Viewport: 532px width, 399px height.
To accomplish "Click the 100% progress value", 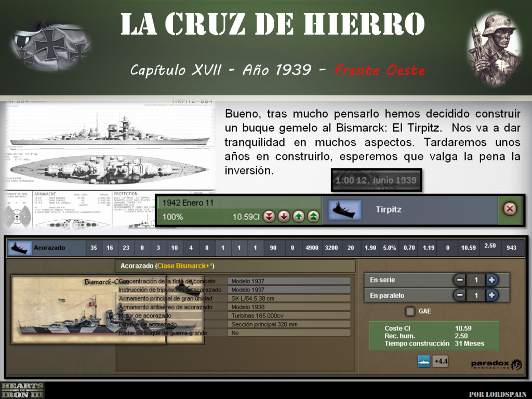I will 172,217.
